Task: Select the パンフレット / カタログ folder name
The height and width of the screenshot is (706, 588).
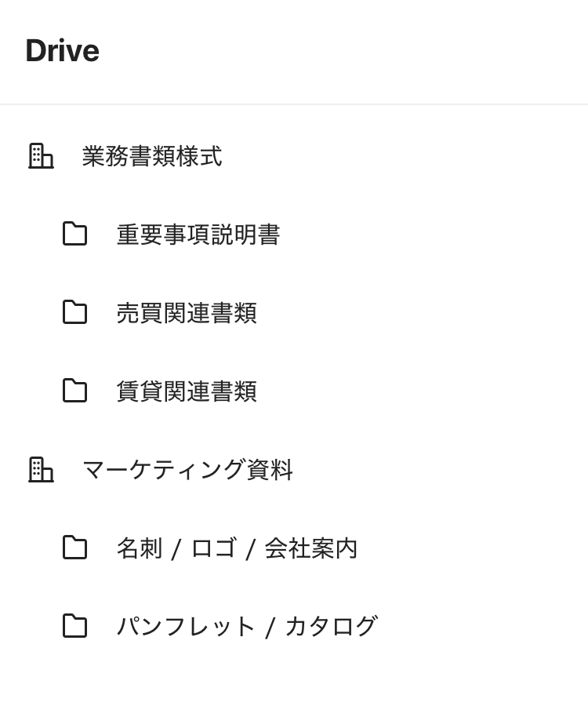Action: point(247,627)
